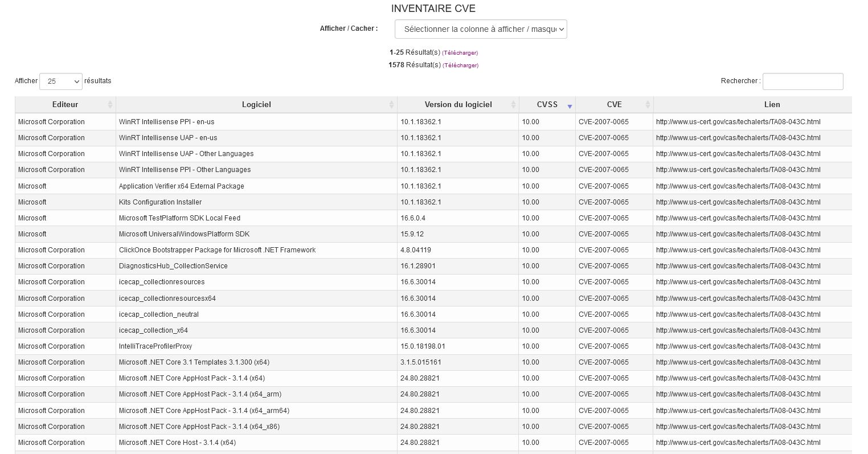The image size is (868, 454).
Task: Select 'Microsoft .NET Core Host - 3.1.4 (x64)' cell
Action: pyautogui.click(x=256, y=443)
